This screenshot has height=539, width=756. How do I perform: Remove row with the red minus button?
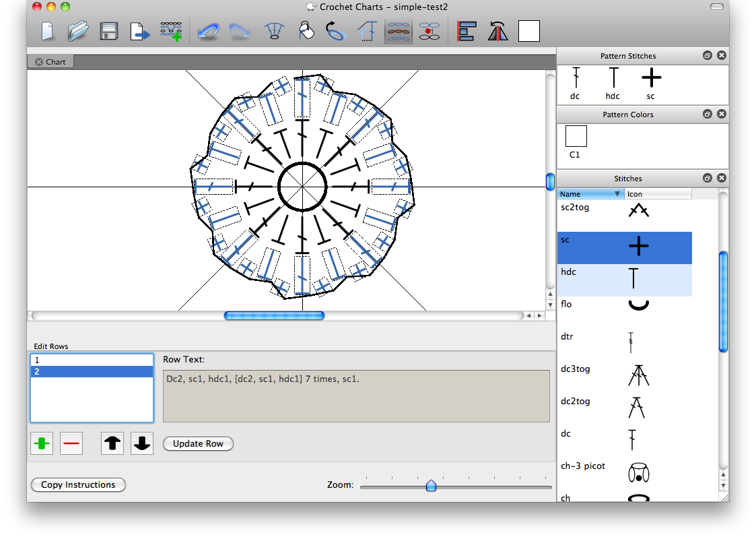(x=71, y=443)
